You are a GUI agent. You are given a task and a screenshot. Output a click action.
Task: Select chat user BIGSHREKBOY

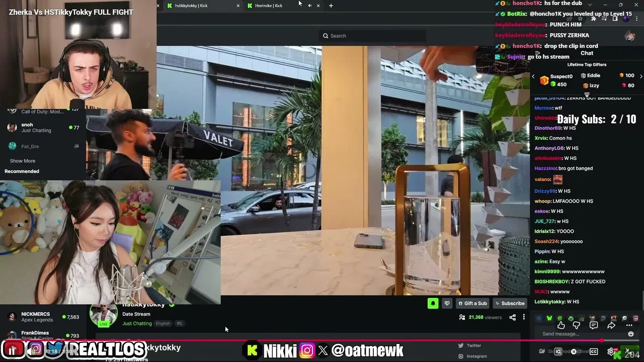tap(552, 282)
